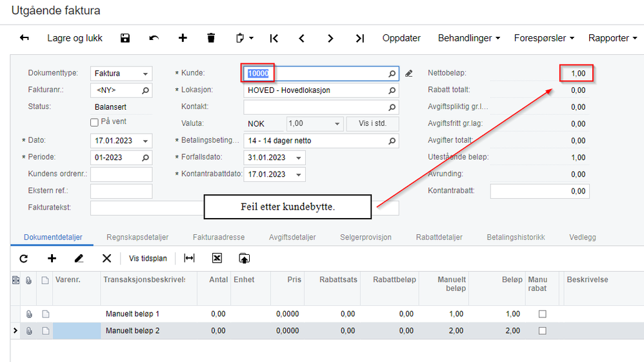
Task: Go back using the left arrow icon
Action: coord(25,38)
